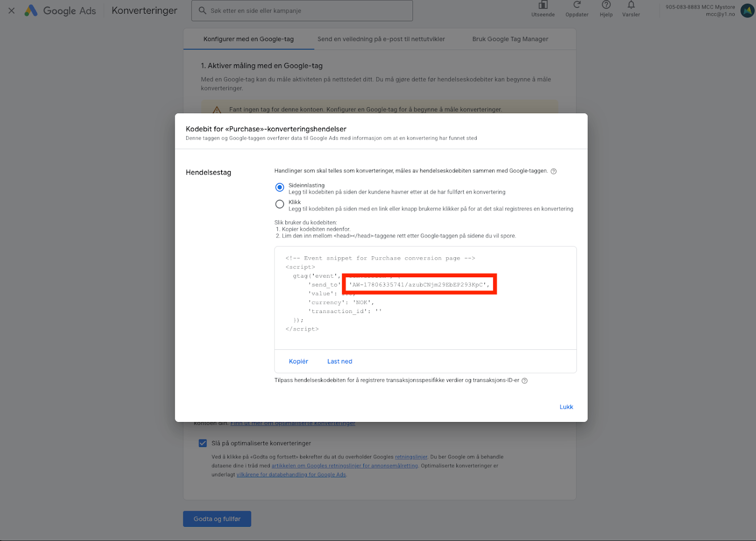Click the Godta og fullfør button
Screen dimensions: 756x541
pos(217,519)
